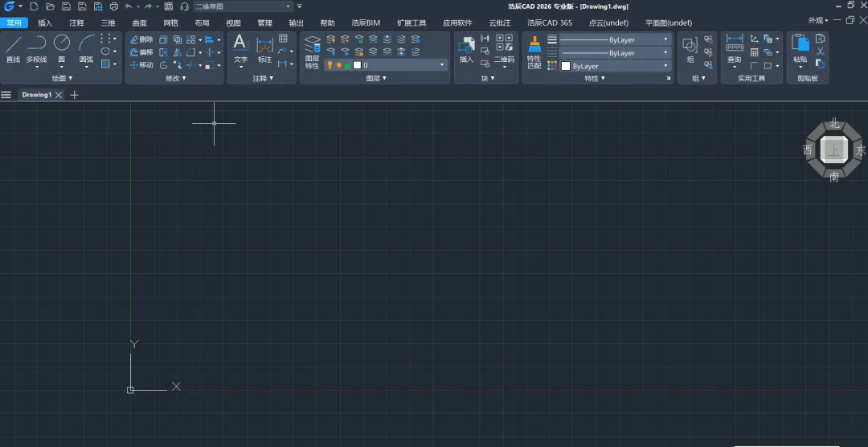Click the white ByLayer color swatch
Image resolution: width=868 pixels, height=447 pixels.
tap(566, 66)
